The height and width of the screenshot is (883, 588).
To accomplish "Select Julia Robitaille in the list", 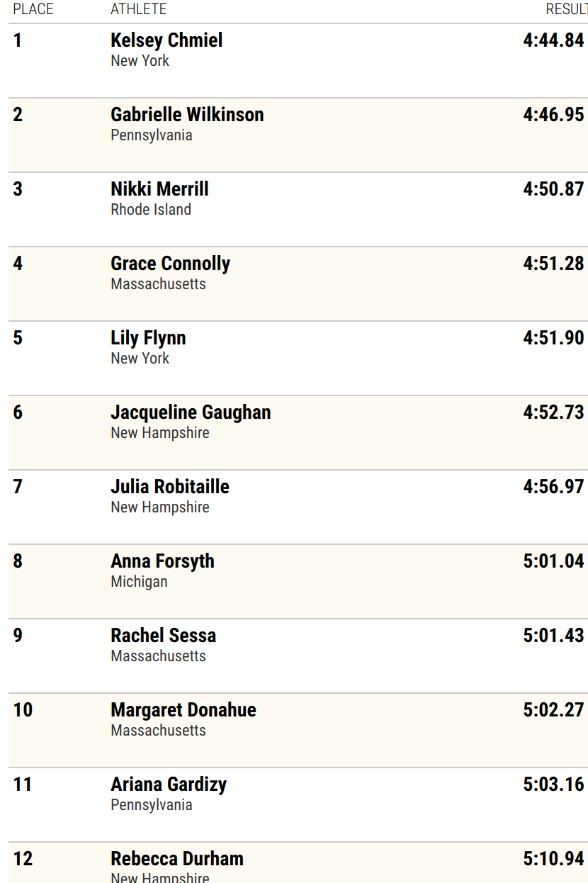I will [x=170, y=487].
